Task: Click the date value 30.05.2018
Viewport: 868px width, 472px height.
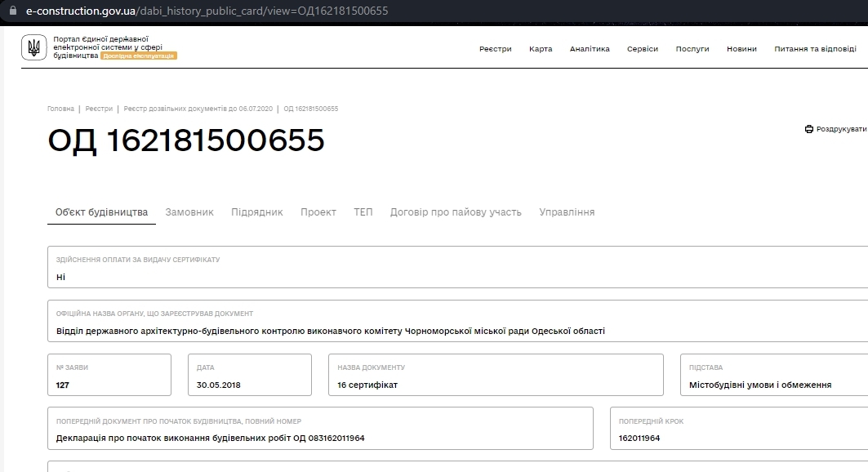Action: [218, 385]
